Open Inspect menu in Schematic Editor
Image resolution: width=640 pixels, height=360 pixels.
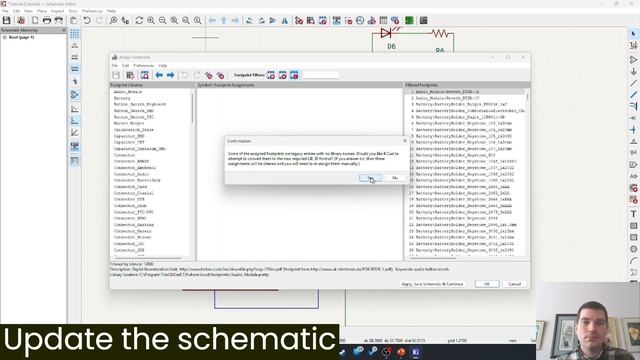pyautogui.click(x=58, y=11)
